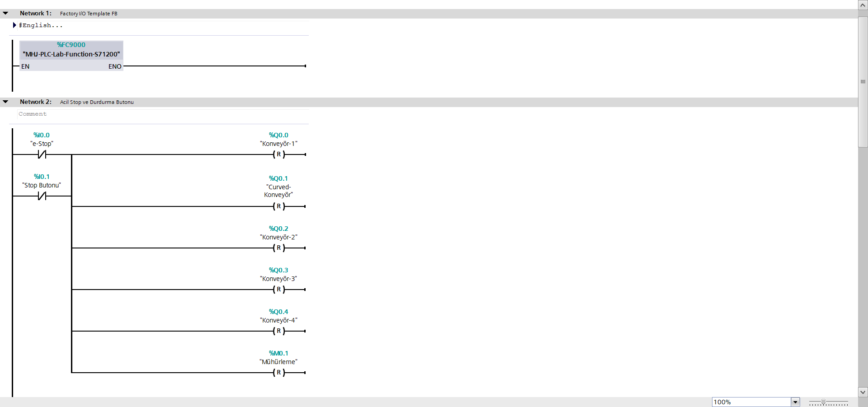Collapse Network 2 with its triangle arrow
The image size is (868, 407).
click(5, 102)
